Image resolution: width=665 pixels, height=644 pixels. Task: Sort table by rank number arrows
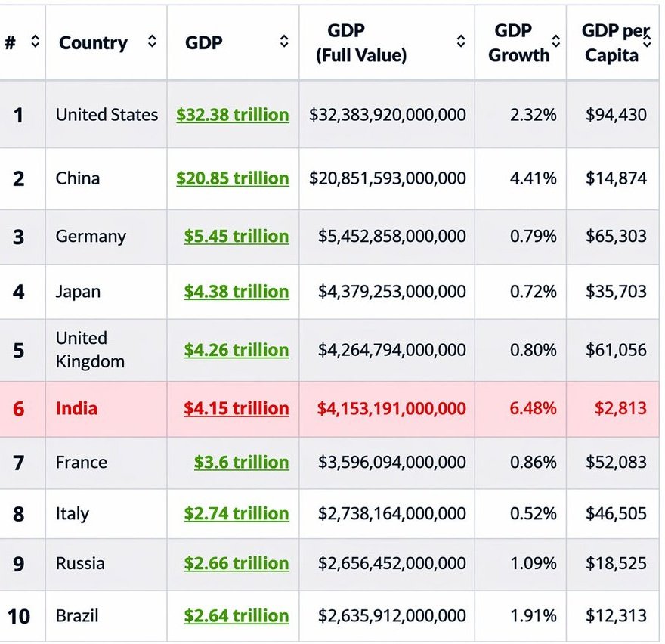(x=36, y=41)
